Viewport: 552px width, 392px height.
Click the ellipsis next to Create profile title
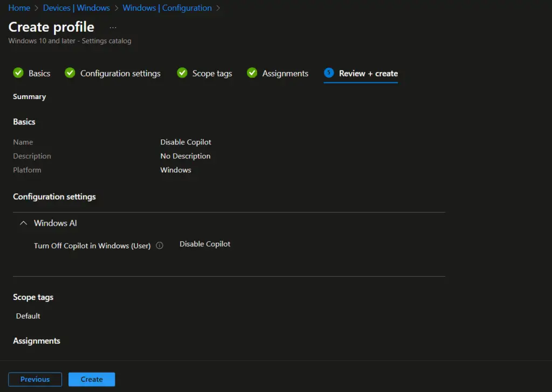tap(113, 26)
